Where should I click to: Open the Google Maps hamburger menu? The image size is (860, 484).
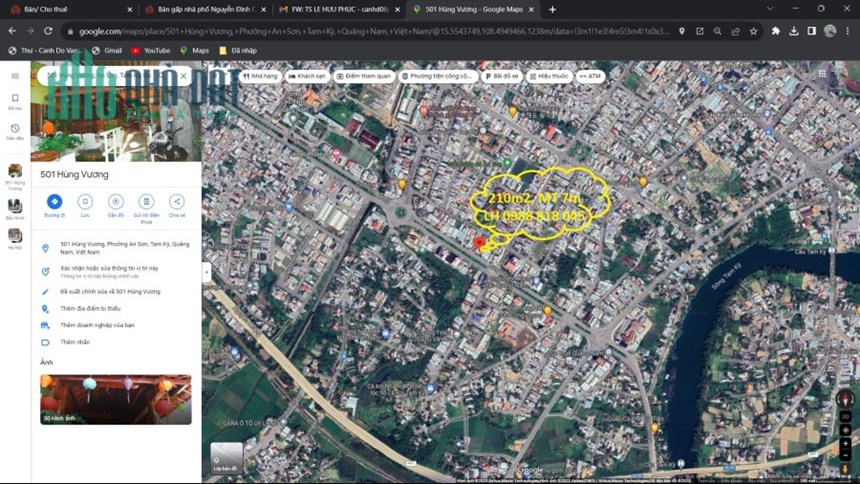pyautogui.click(x=15, y=76)
